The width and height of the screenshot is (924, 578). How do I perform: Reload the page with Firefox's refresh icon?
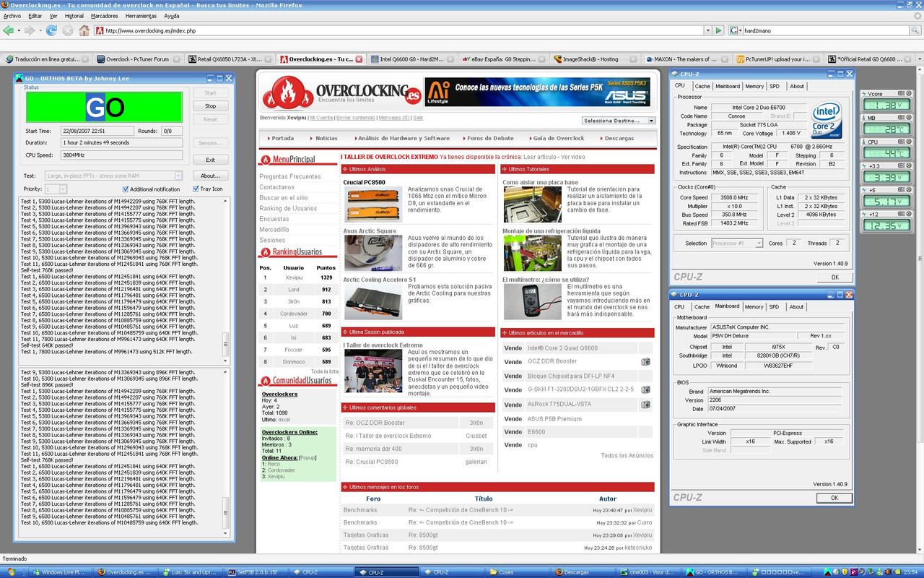click(51, 30)
